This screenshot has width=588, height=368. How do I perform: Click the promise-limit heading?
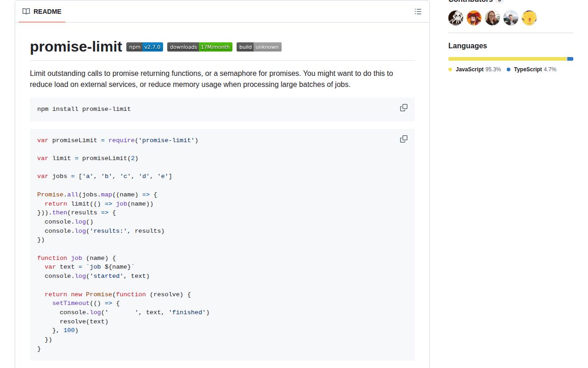[x=76, y=46]
